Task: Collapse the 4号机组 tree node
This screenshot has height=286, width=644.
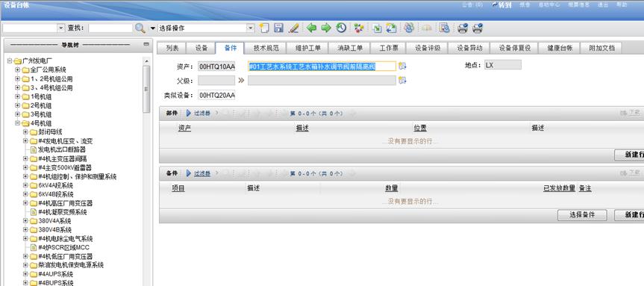Action: [17, 123]
